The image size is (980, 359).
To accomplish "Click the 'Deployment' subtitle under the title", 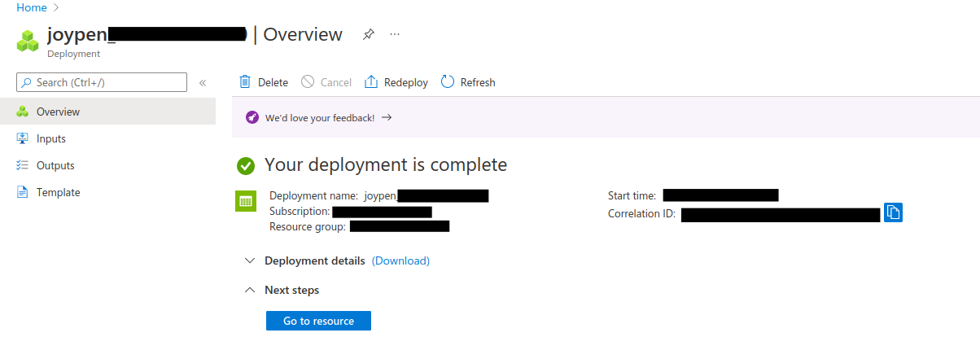I will click(73, 54).
